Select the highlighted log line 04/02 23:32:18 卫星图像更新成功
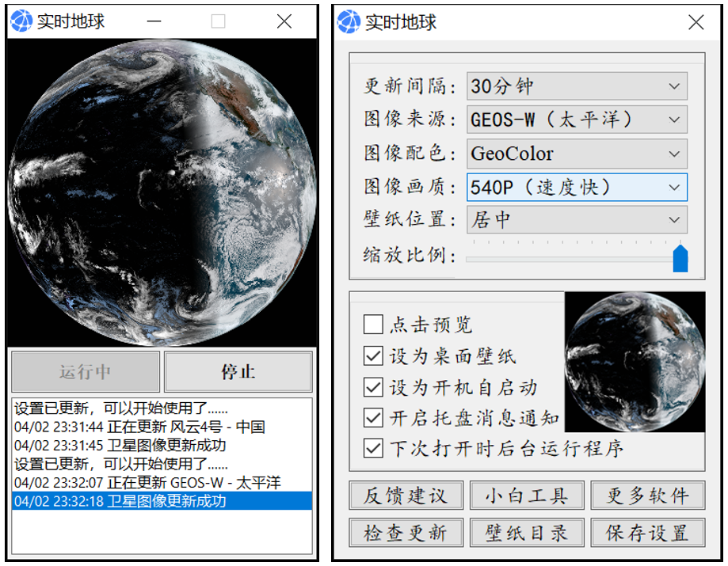Viewport: 728px width, 566px height. 162,501
